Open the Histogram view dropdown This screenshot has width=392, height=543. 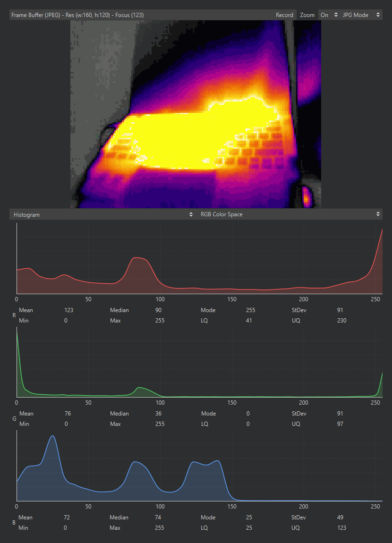click(103, 214)
